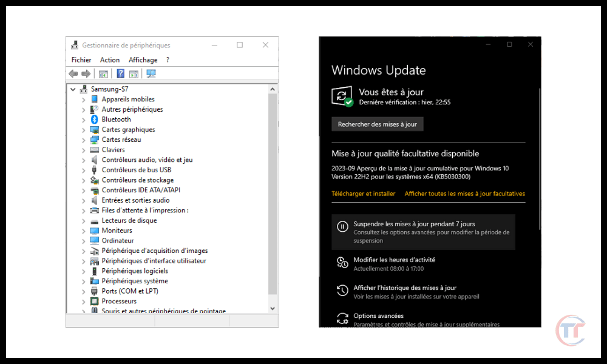Open Afficher toutes les mises à jour facultatives

point(465,194)
